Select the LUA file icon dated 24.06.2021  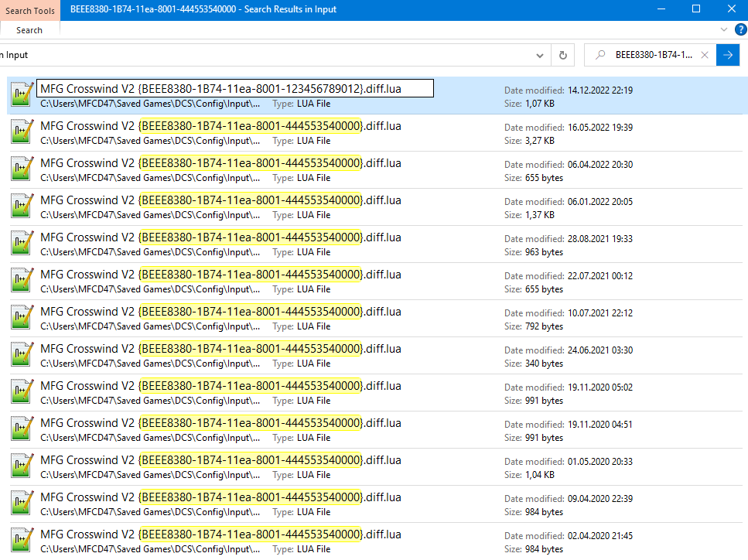pyautogui.click(x=22, y=355)
